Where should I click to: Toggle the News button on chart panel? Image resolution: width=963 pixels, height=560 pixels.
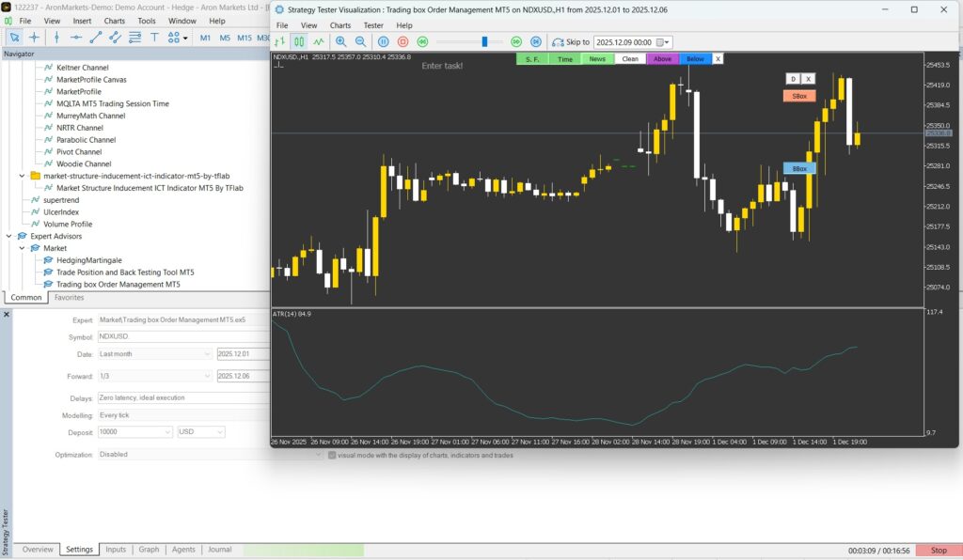tap(597, 59)
